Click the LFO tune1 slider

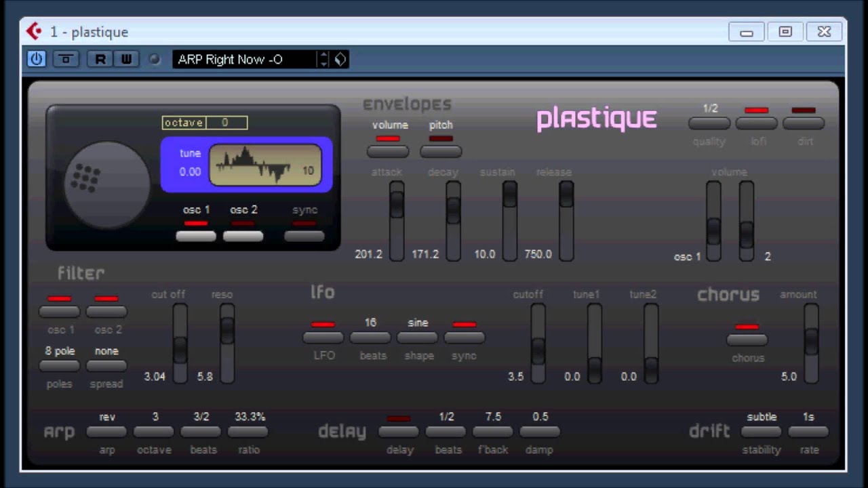coord(594,343)
